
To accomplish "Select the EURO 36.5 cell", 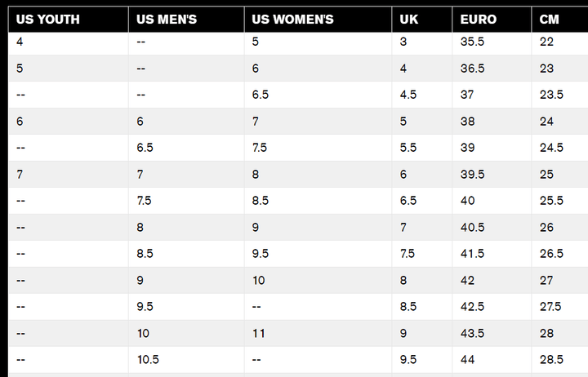I will coord(472,69).
